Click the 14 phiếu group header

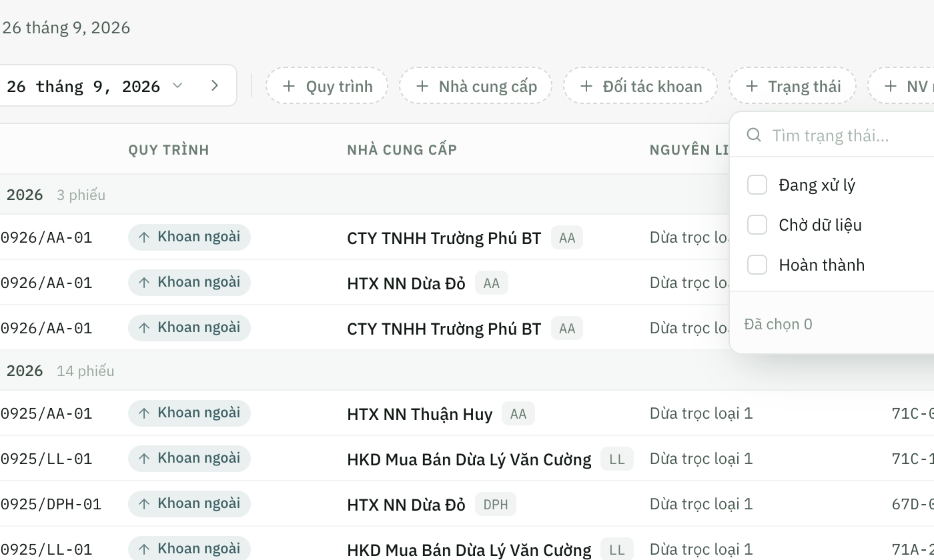pyautogui.click(x=85, y=371)
